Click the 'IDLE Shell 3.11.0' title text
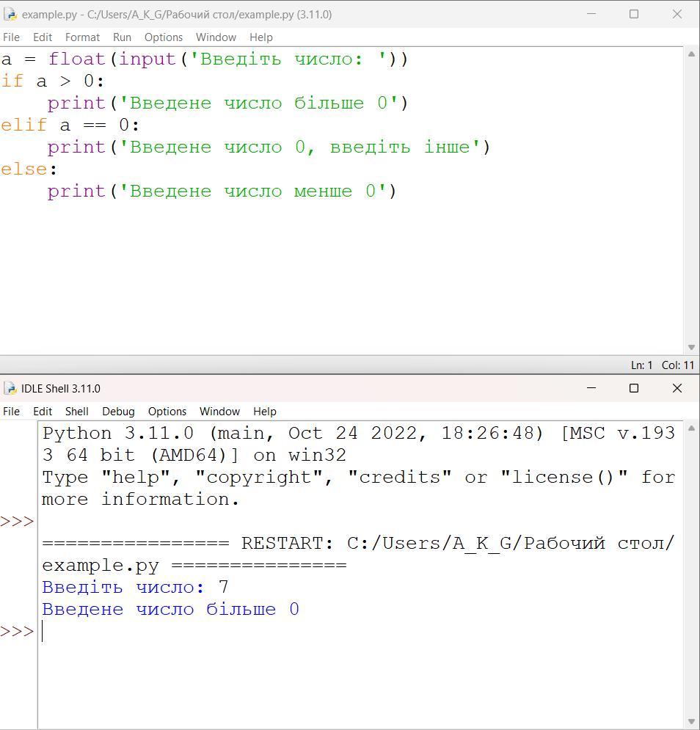 (x=61, y=388)
